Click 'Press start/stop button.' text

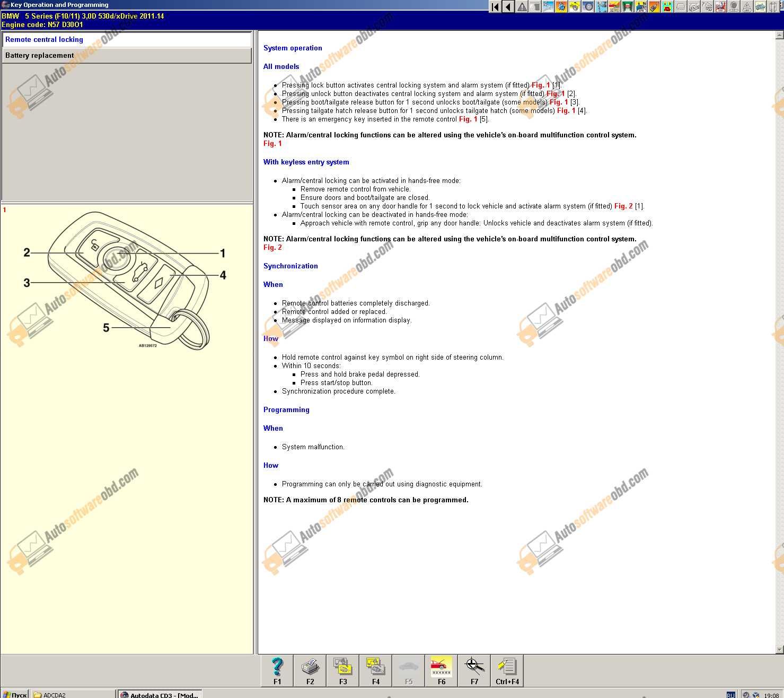[337, 382]
